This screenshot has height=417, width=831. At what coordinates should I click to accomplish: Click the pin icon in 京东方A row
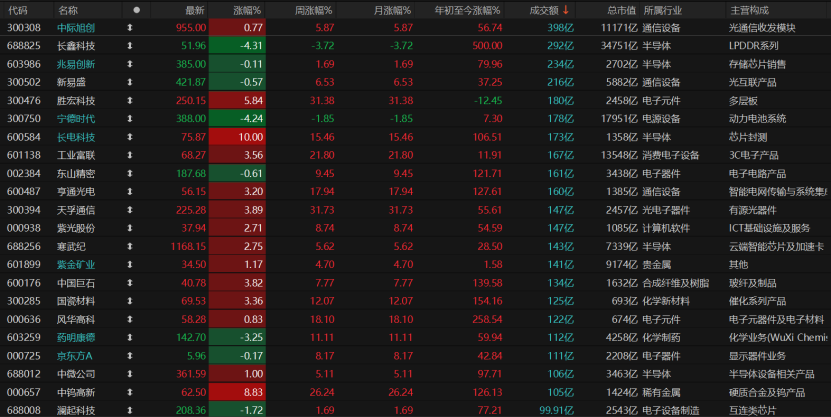(x=130, y=356)
